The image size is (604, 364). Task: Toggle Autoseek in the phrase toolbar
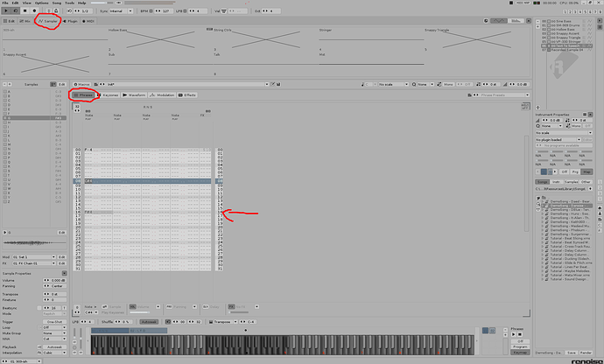click(149, 322)
